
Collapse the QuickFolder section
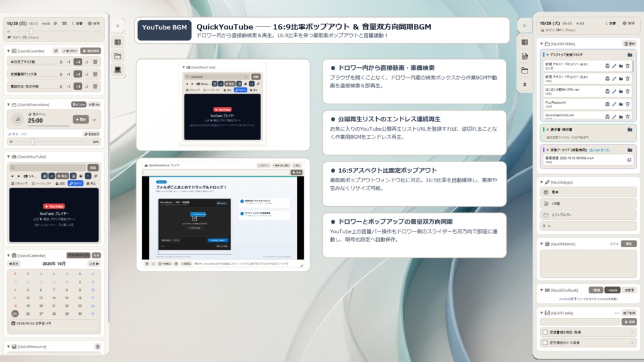click(x=541, y=44)
